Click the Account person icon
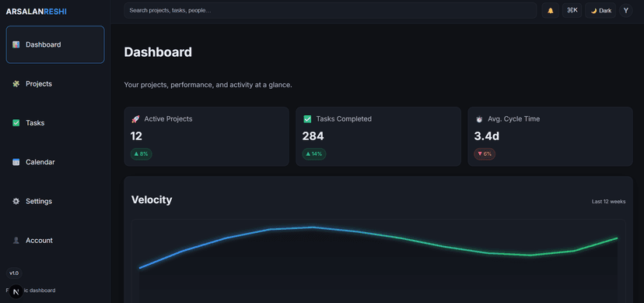Image resolution: width=644 pixels, height=303 pixels. 16,241
